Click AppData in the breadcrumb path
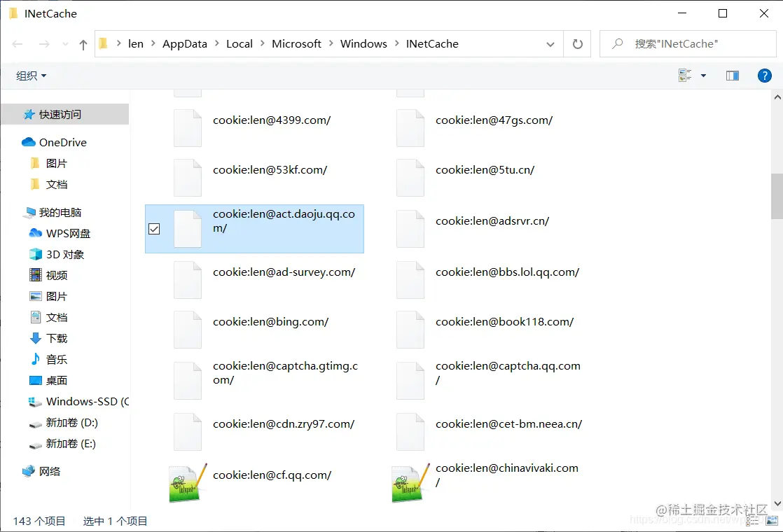This screenshot has width=783, height=532. 185,44
